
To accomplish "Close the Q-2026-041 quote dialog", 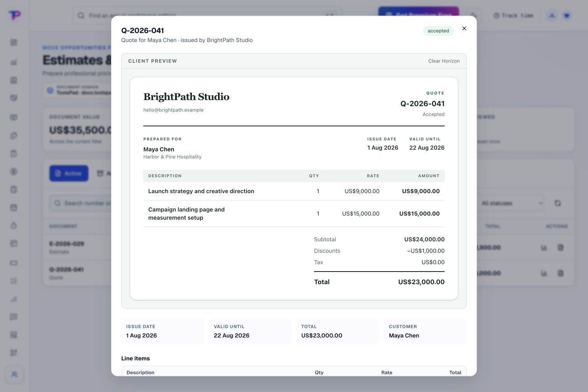I will [x=464, y=29].
